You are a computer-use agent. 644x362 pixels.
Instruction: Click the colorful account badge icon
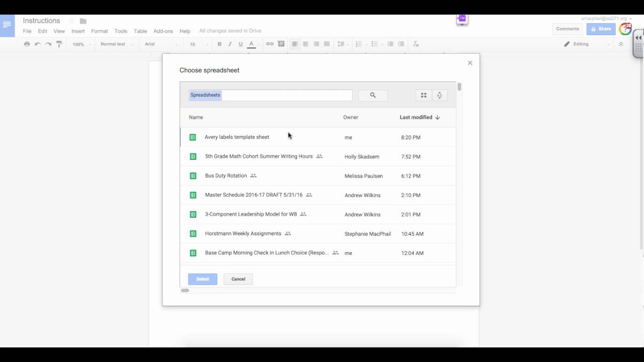pyautogui.click(x=625, y=29)
